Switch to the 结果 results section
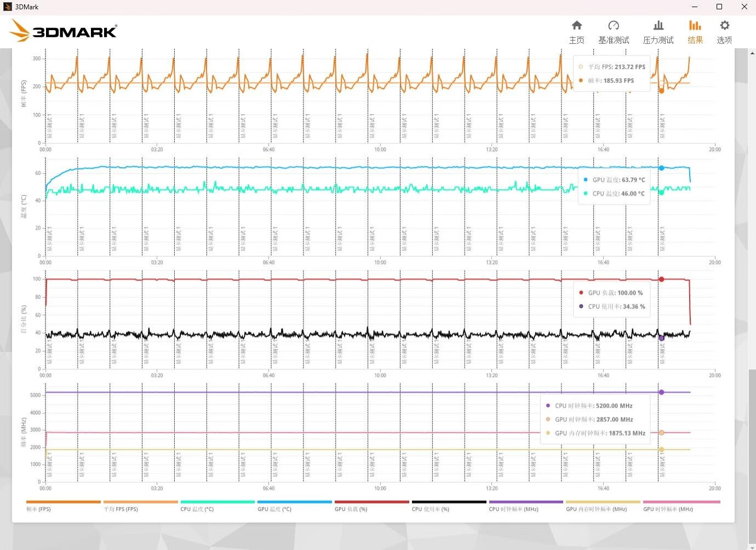 tap(695, 32)
